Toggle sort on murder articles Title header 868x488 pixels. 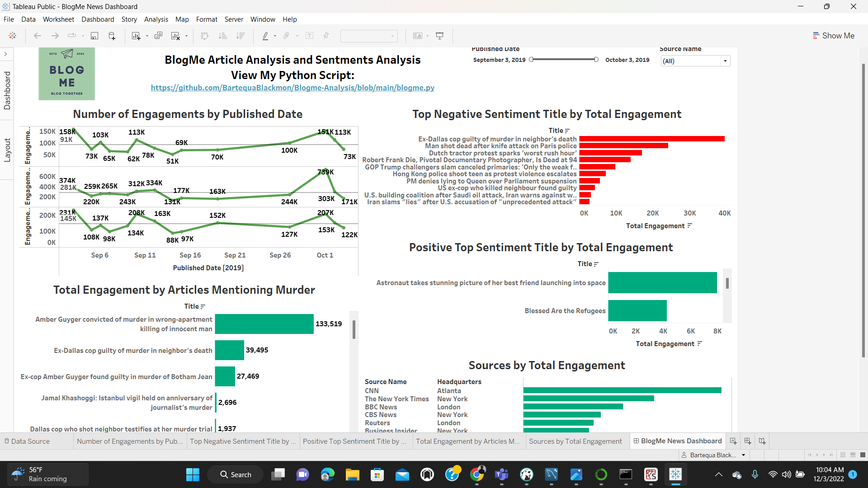pos(202,306)
